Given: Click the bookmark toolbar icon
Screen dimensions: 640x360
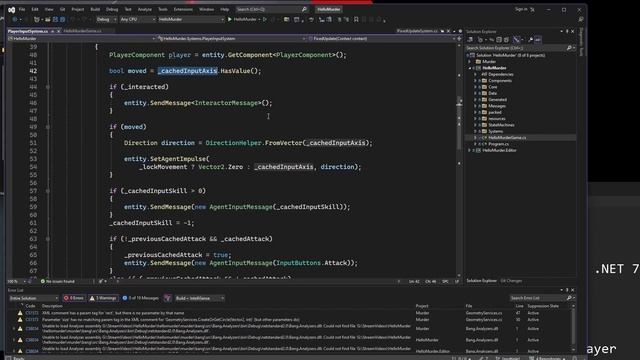Looking at the screenshot, I should 356,19.
